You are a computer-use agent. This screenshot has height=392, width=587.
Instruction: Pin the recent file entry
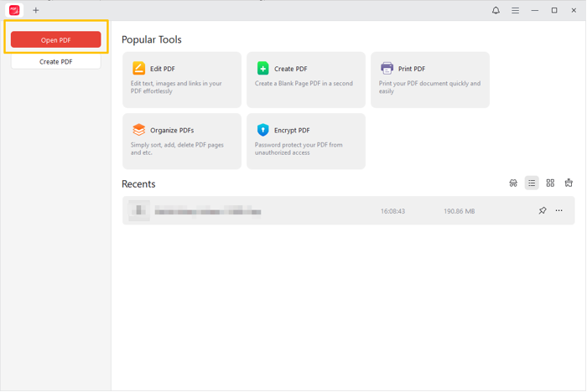point(542,210)
